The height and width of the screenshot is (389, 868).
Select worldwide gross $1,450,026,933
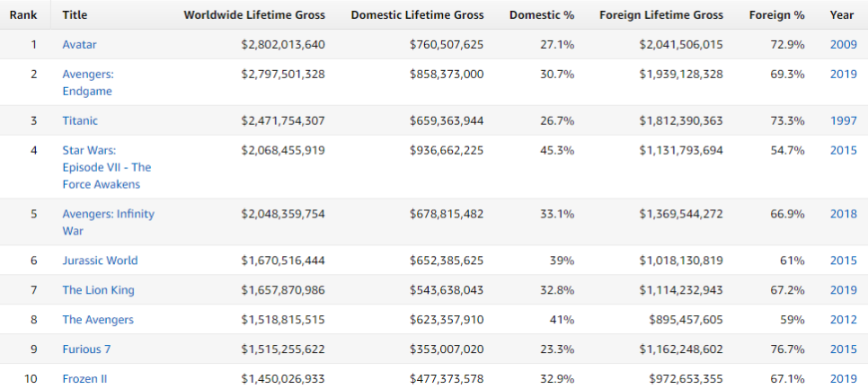click(283, 379)
